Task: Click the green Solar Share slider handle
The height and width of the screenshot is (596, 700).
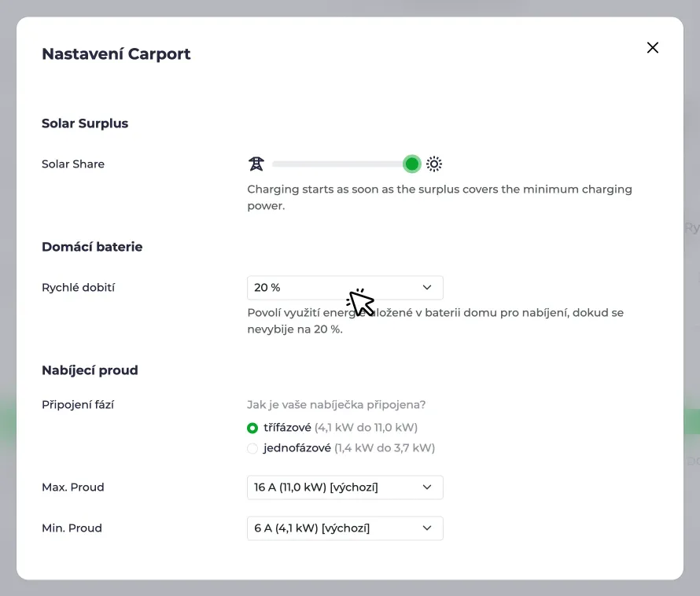Action: click(x=411, y=164)
